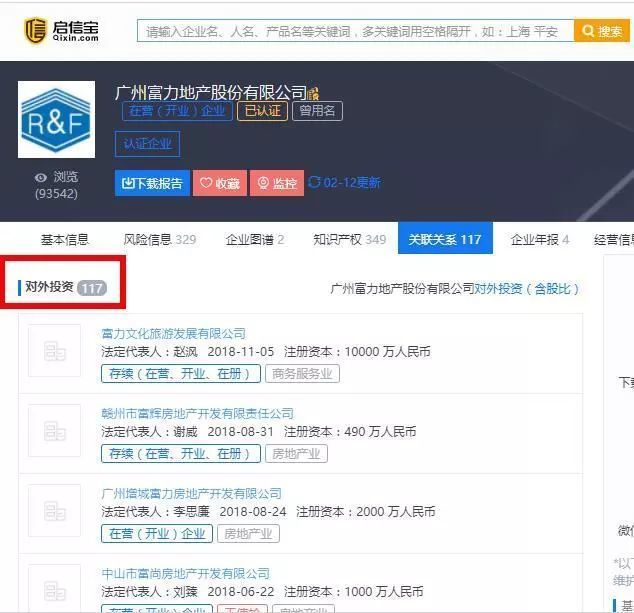Open the 基本信息 tab
Viewport: 634px width, 613px height.
pyautogui.click(x=64, y=239)
